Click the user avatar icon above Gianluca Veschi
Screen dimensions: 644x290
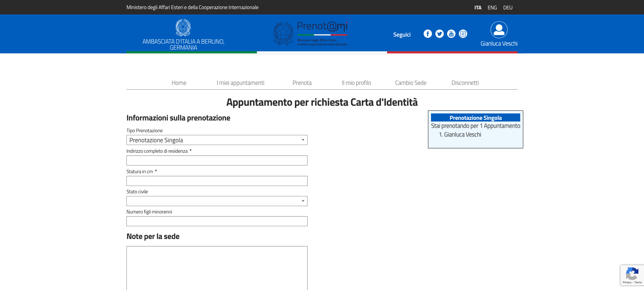point(499,30)
